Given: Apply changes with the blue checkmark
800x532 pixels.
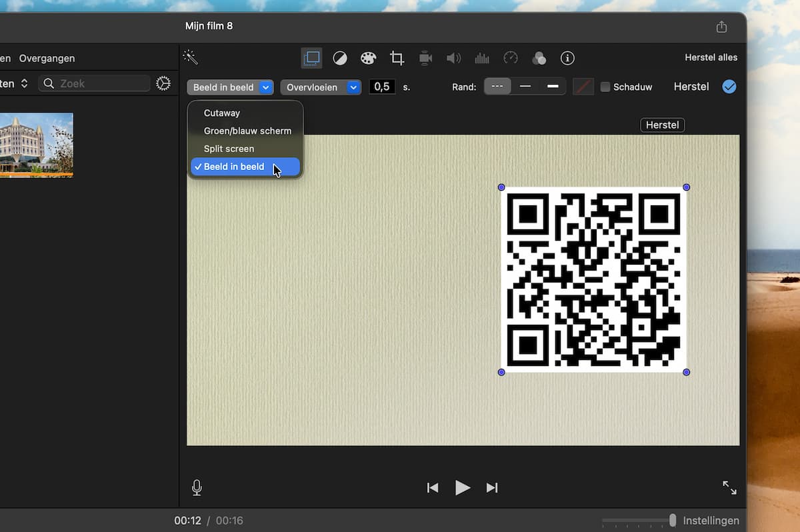Looking at the screenshot, I should click(729, 87).
